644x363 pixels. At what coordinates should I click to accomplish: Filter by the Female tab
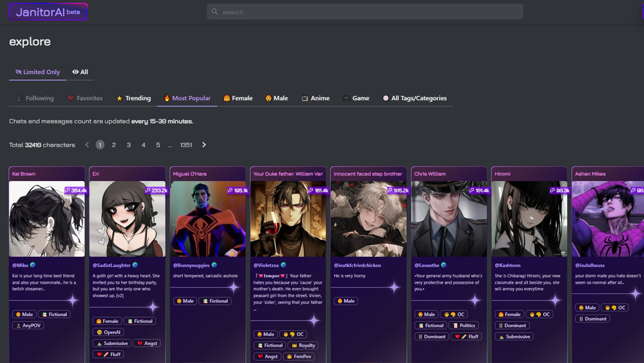click(x=238, y=98)
